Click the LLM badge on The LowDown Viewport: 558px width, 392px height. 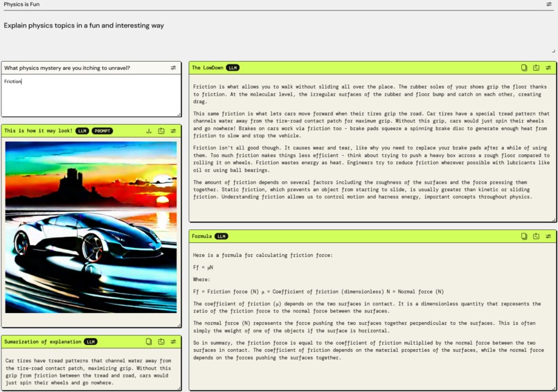(233, 68)
